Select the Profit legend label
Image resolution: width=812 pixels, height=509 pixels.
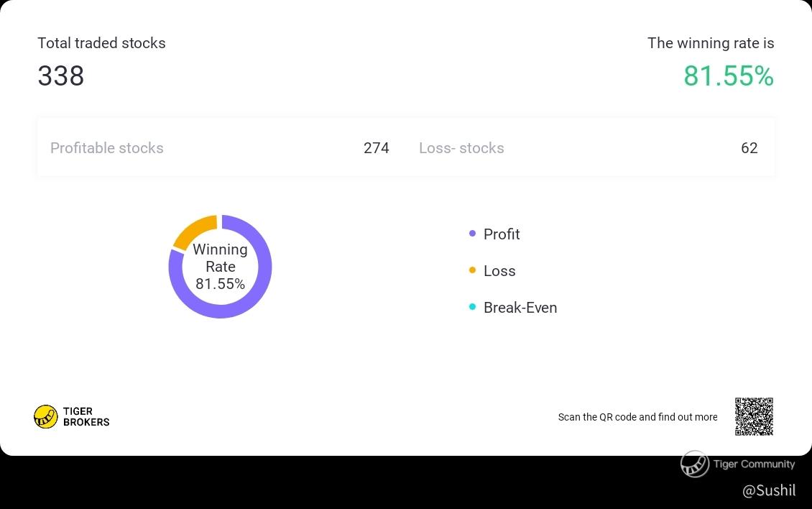502,234
